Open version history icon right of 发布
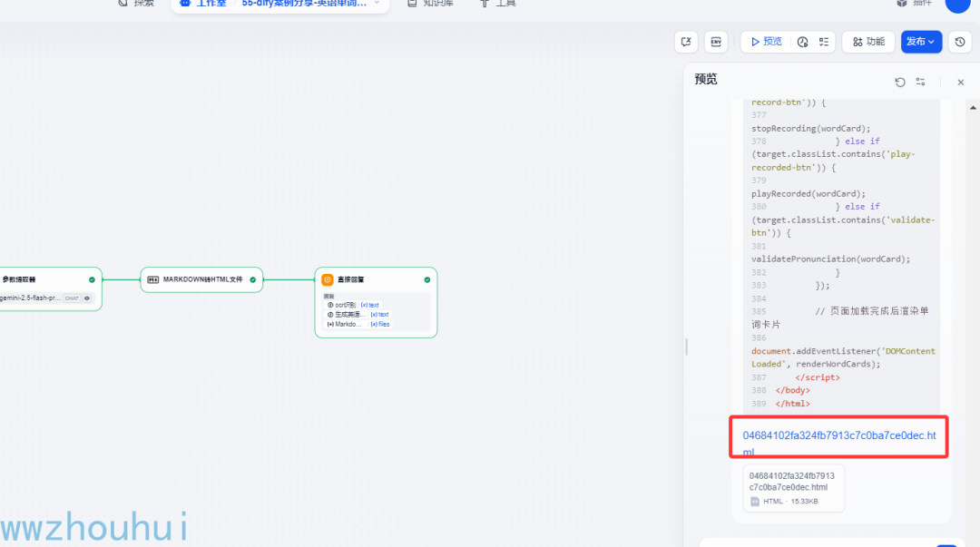 pyautogui.click(x=960, y=42)
